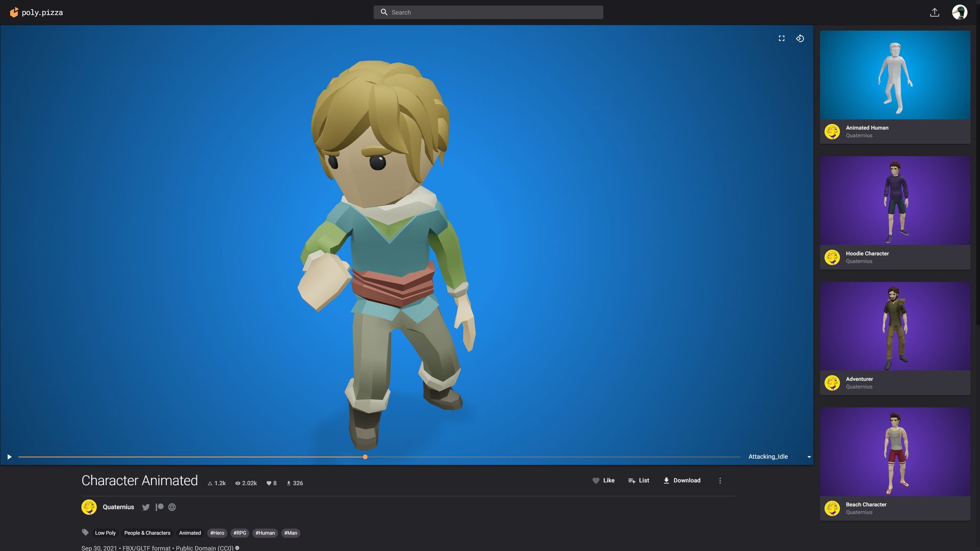Image resolution: width=980 pixels, height=551 pixels.
Task: Click the Search input field
Action: [x=488, y=12]
